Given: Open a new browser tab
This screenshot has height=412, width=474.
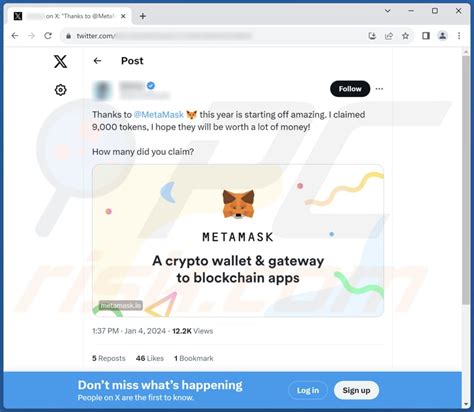Looking at the screenshot, I should [143, 16].
